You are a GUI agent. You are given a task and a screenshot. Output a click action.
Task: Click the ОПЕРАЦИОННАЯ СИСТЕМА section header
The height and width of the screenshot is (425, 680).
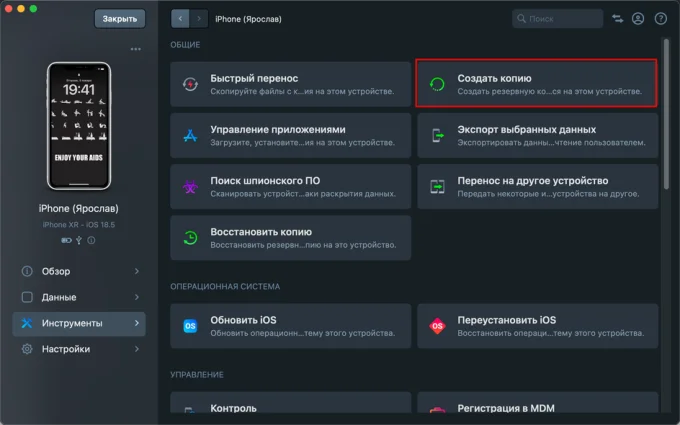225,287
